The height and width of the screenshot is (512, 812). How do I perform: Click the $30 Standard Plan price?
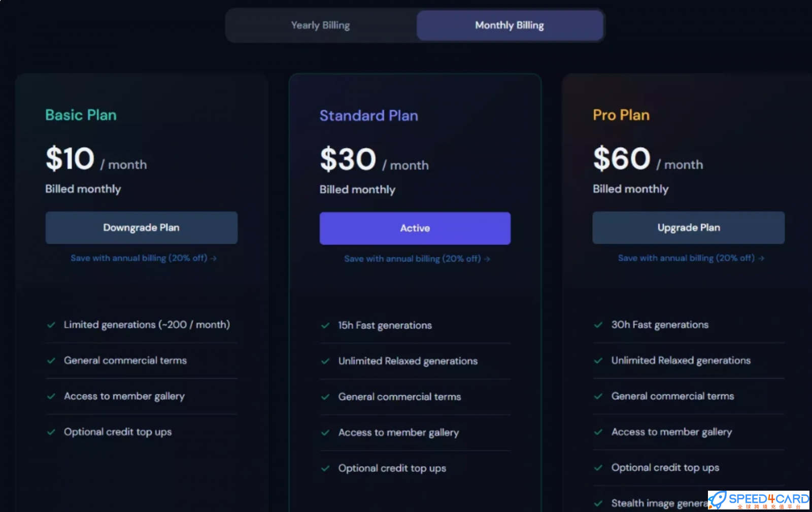(348, 159)
